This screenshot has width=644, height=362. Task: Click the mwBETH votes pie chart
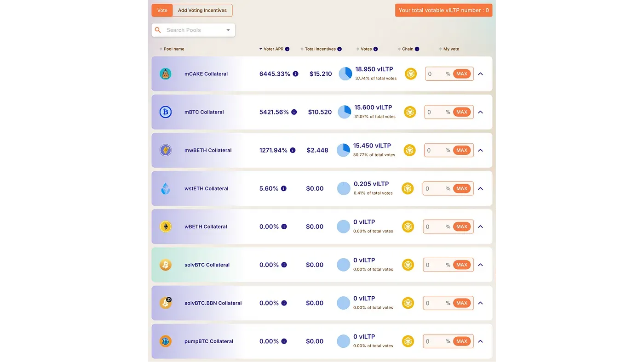click(x=344, y=150)
